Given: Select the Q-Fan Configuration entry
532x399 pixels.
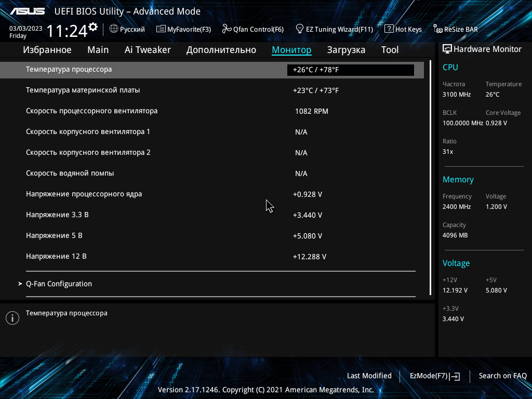Looking at the screenshot, I should tap(59, 284).
